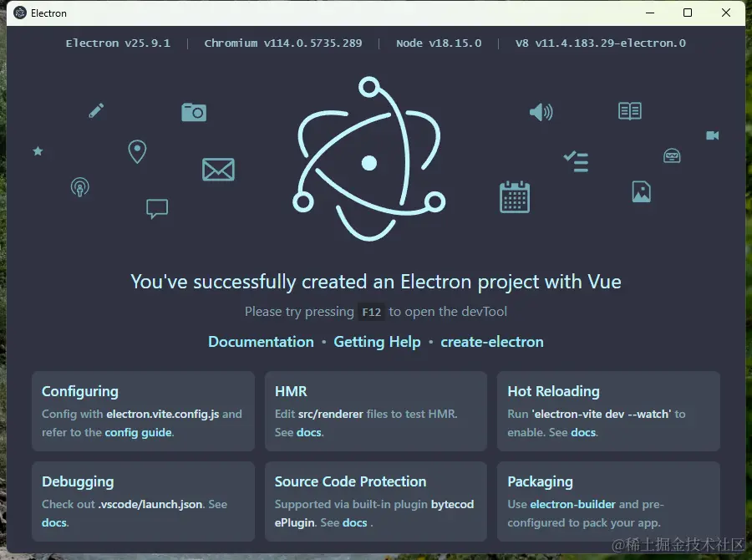Click the 'electron-vite dev --watch' command text

(x=602, y=414)
